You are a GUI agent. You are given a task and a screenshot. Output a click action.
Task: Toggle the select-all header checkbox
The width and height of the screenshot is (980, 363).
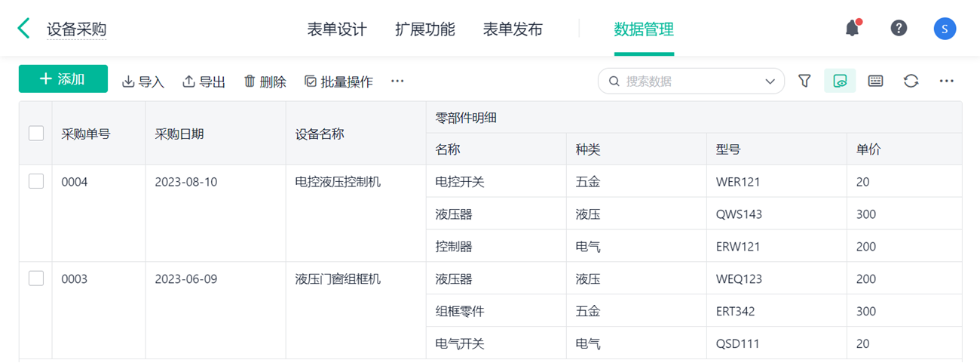coord(36,133)
